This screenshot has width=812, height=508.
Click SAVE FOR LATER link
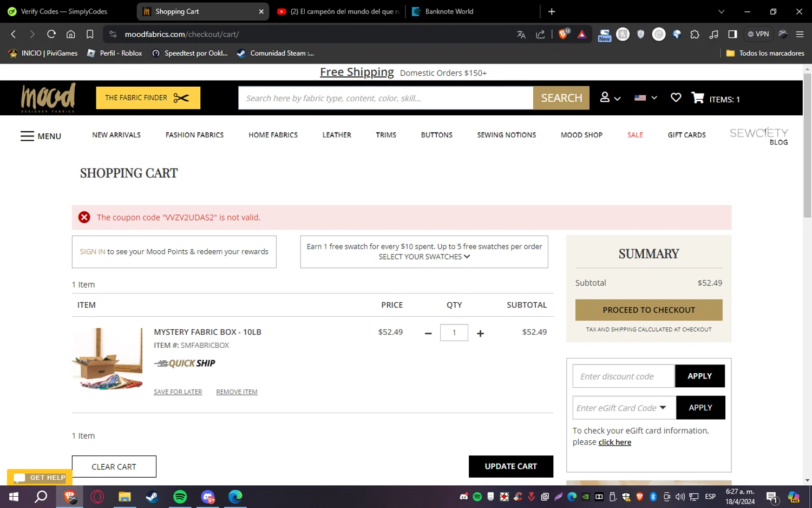[178, 392]
